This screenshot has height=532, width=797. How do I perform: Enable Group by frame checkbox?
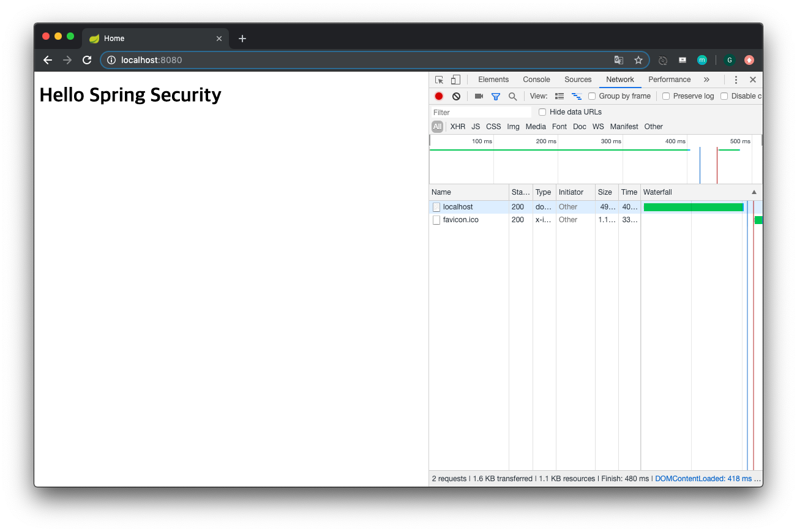pos(592,96)
